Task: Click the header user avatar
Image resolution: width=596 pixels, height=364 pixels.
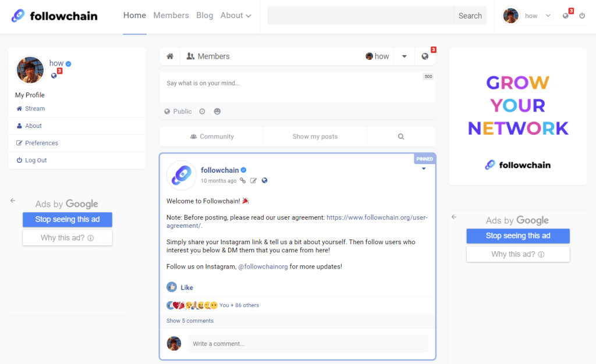Action: tap(510, 16)
